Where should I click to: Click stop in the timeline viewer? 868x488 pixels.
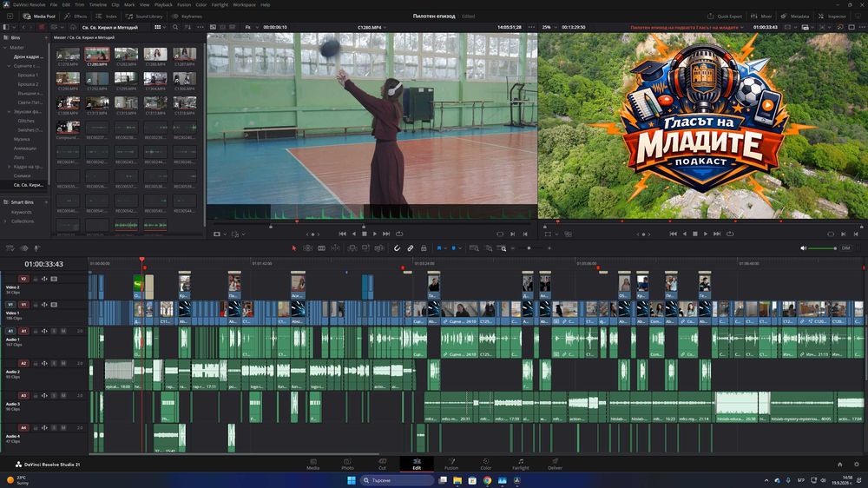click(x=694, y=234)
